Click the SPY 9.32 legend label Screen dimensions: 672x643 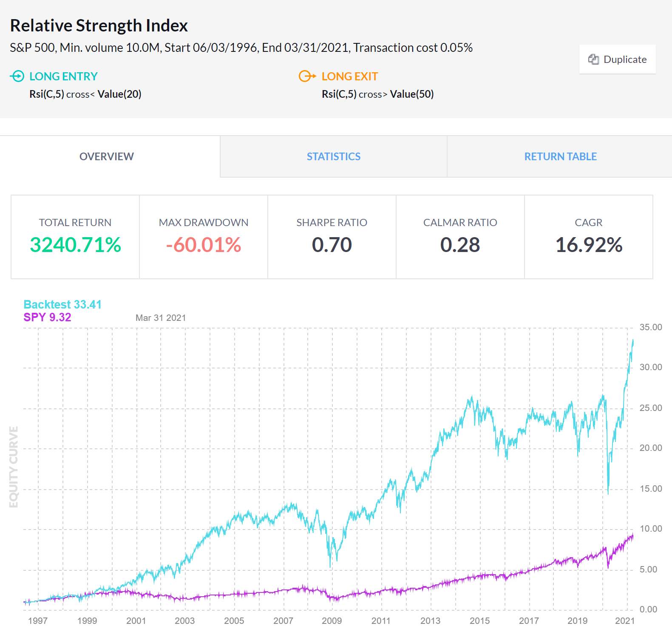coord(47,317)
